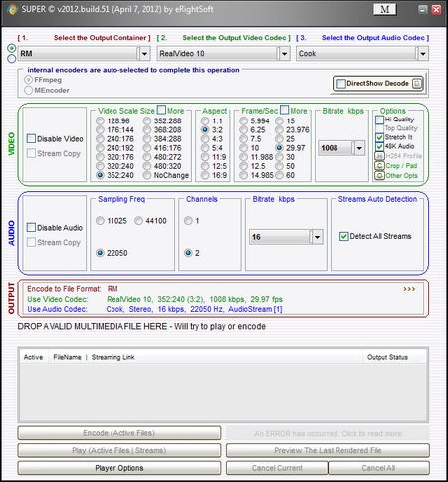The image size is (448, 482).
Task: Click the Encode to File Format line
Action: coord(73,289)
